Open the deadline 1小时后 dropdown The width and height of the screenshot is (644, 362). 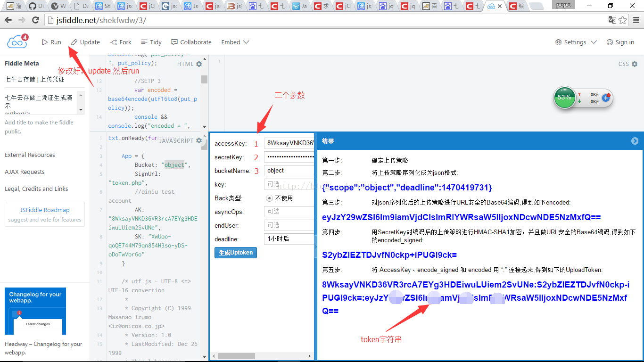(289, 239)
